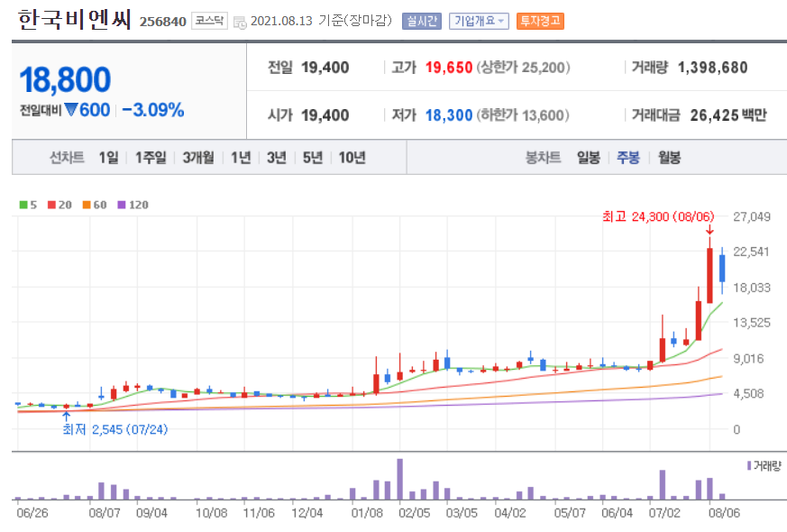Select the 1주일 line chart period
Viewport: 787px width, 532px height.
click(x=151, y=158)
